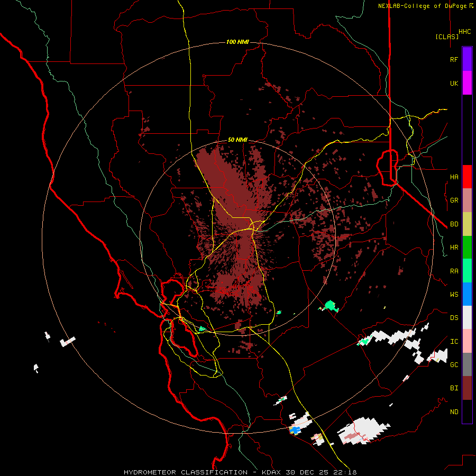476x476 pixels.
Task: Click the DS legend label
Action: pos(454,318)
